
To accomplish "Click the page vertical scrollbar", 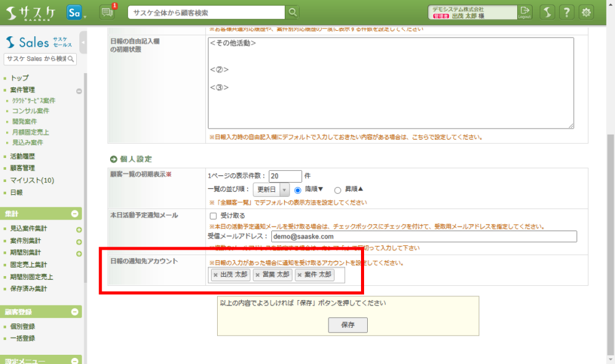I will coord(610,243).
